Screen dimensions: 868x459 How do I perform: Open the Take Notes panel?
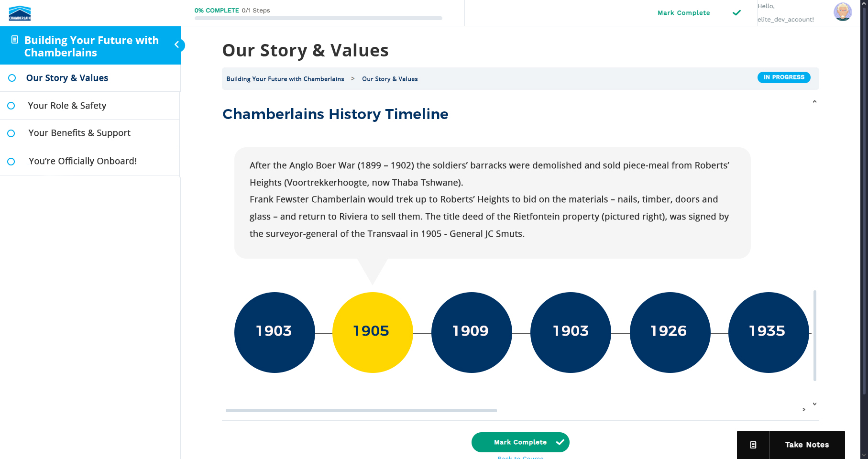click(x=807, y=445)
